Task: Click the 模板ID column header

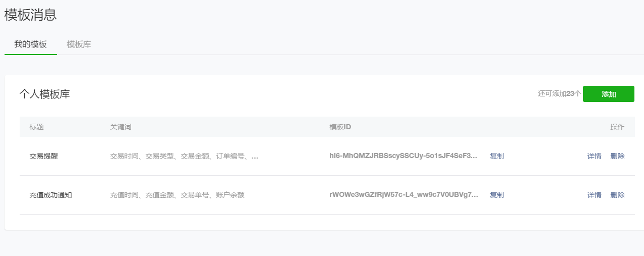Action: [340, 127]
